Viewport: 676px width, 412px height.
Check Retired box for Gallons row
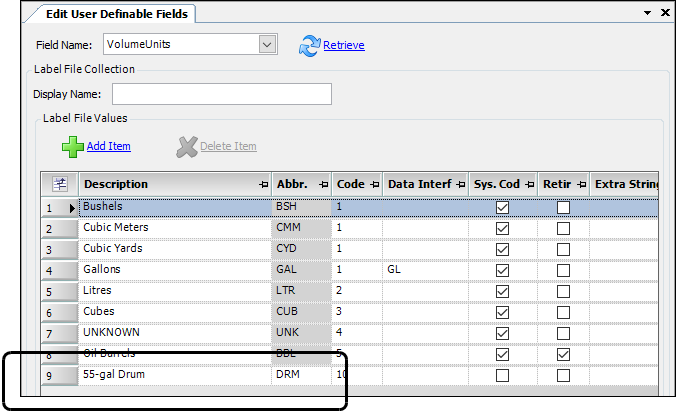pyautogui.click(x=563, y=270)
